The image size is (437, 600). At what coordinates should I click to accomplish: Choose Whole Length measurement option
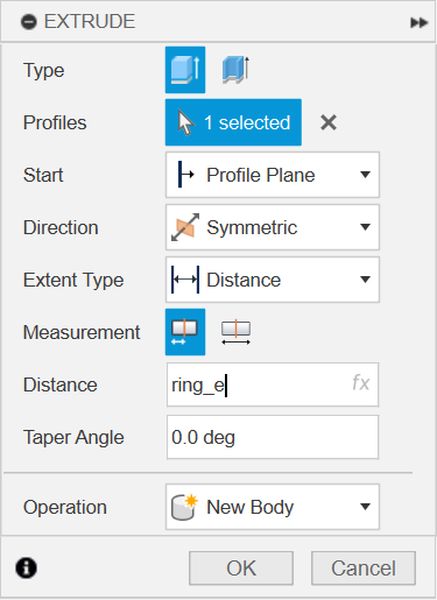click(x=236, y=332)
